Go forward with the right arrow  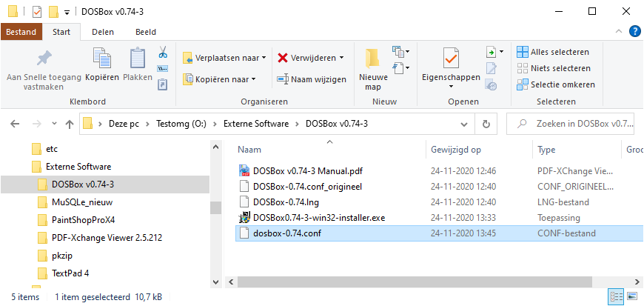(36, 124)
